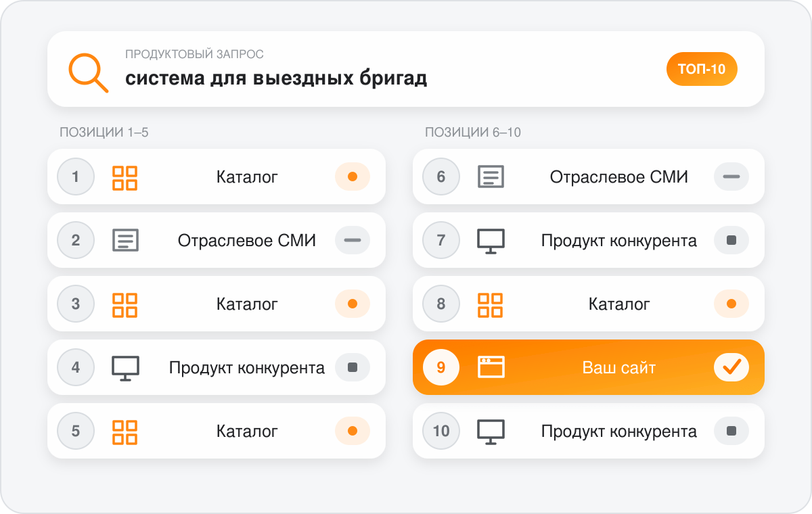812x514 pixels.
Task: Click the Отраслевое СМИ label in row 2
Action: pos(247,240)
